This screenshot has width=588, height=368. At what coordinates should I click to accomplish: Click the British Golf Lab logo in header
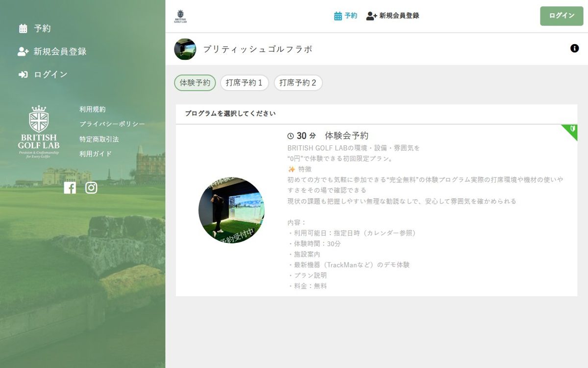[x=180, y=16]
